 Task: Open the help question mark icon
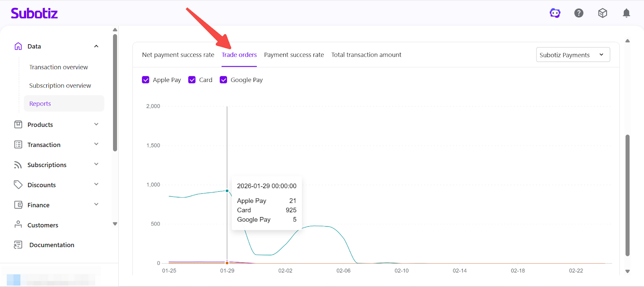pos(579,13)
